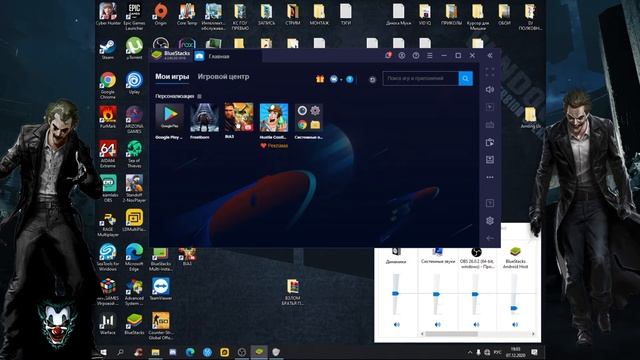Click the РУС language indicator in taskbar
Viewport: 640px width, 360px height.
[497, 352]
